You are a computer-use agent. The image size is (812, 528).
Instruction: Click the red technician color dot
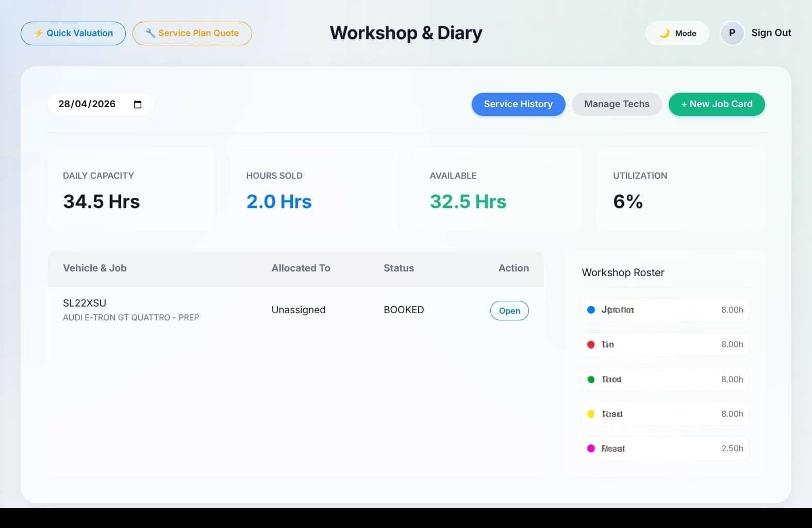(x=591, y=344)
